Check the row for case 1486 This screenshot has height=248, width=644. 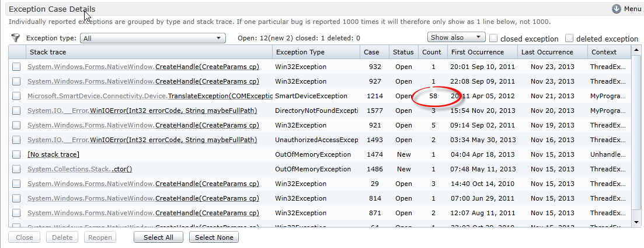[16, 169]
